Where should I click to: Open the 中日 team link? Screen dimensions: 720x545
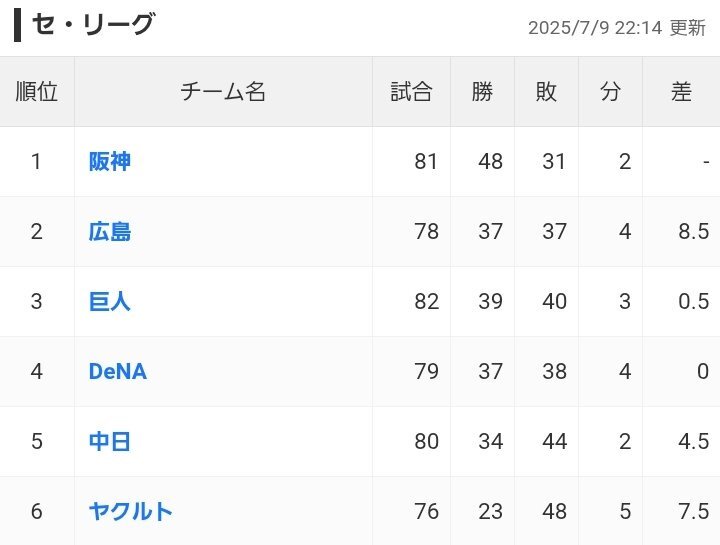click(x=110, y=441)
